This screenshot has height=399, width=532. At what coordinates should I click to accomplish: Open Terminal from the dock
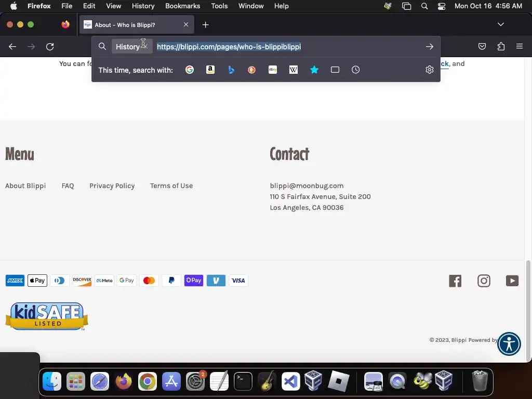tap(243, 381)
